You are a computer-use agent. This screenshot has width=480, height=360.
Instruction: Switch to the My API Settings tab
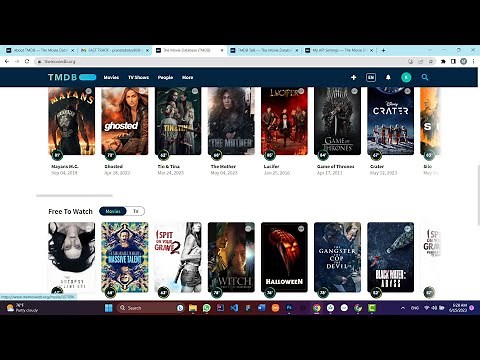click(339, 50)
